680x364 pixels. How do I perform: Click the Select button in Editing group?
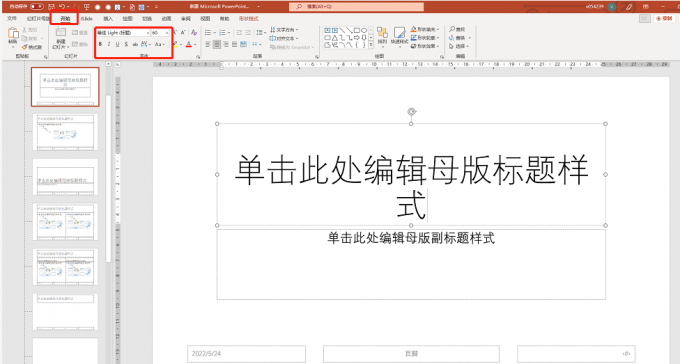460,46
